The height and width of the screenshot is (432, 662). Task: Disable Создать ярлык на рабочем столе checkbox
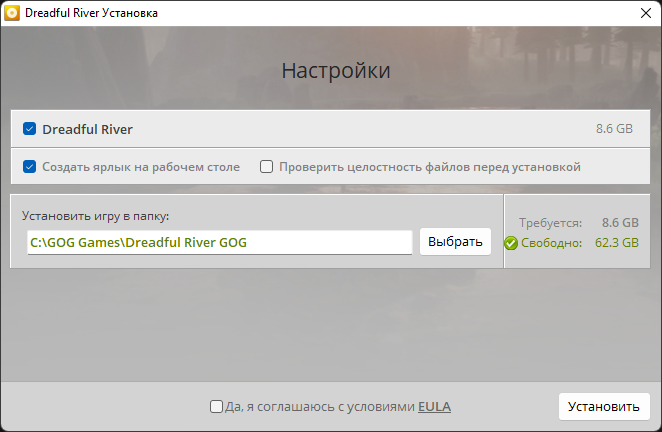(x=30, y=166)
